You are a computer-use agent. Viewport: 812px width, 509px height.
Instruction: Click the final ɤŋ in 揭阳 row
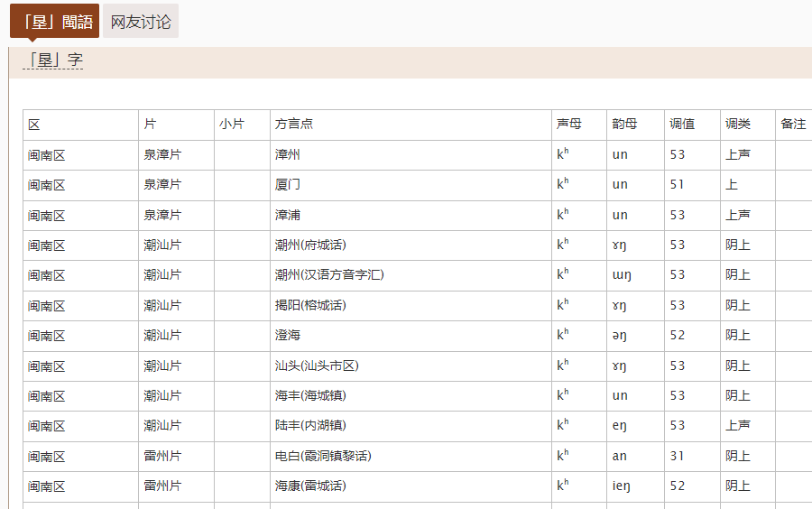(619, 307)
